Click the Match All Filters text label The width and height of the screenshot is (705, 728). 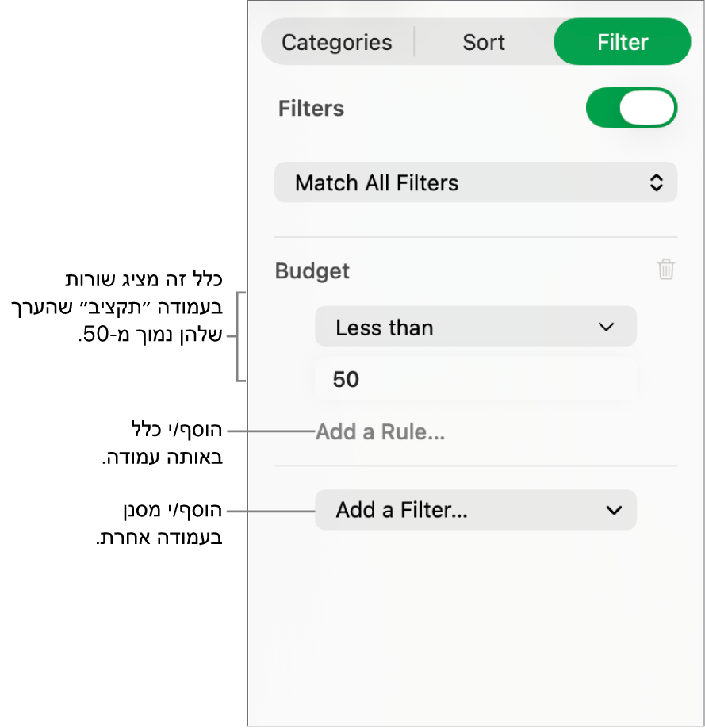pos(377,183)
